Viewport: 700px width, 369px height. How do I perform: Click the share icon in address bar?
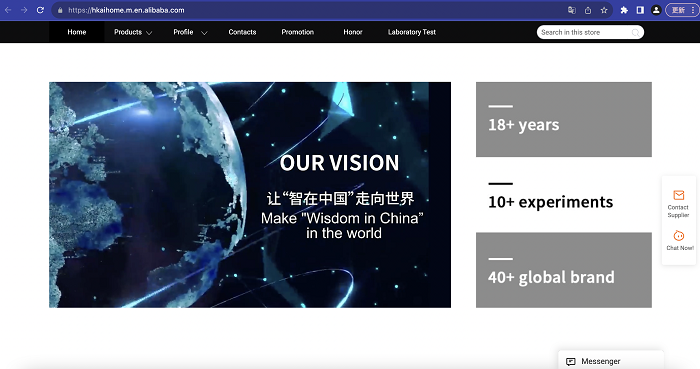588,10
